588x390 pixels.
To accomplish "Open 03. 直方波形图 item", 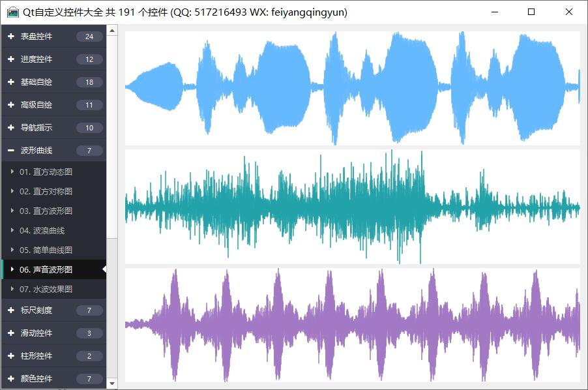I will tap(46, 211).
